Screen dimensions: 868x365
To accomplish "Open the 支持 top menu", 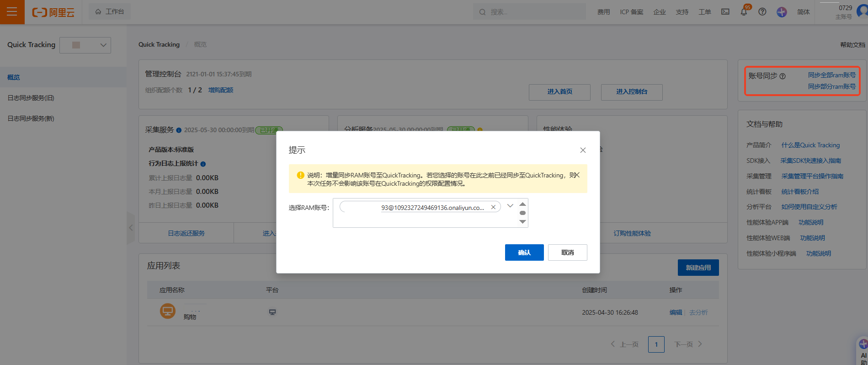I will tap(682, 12).
